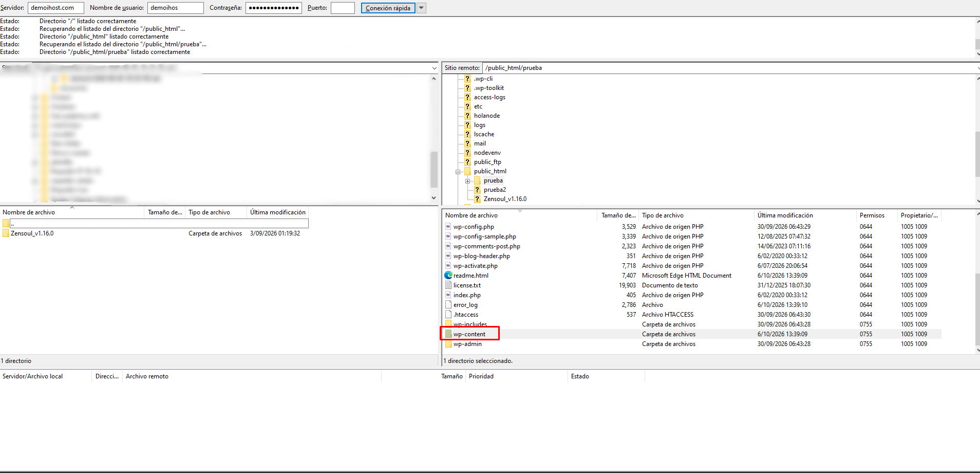Click the local tree scrollbar up arrow
Screen dimensions: 980x473
click(434, 79)
